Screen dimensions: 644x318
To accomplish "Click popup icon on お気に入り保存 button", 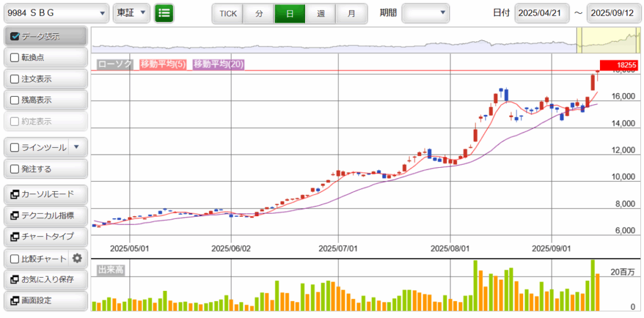I will 14,279.
